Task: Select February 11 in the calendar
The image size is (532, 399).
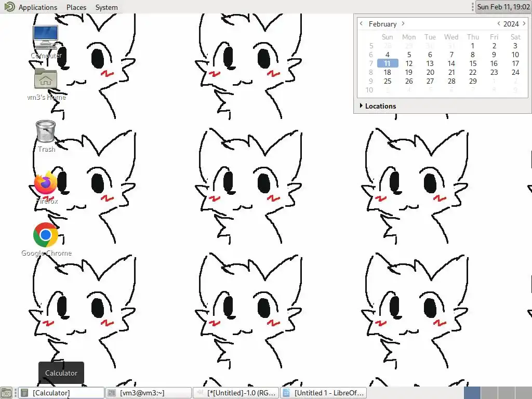Action: click(x=388, y=63)
